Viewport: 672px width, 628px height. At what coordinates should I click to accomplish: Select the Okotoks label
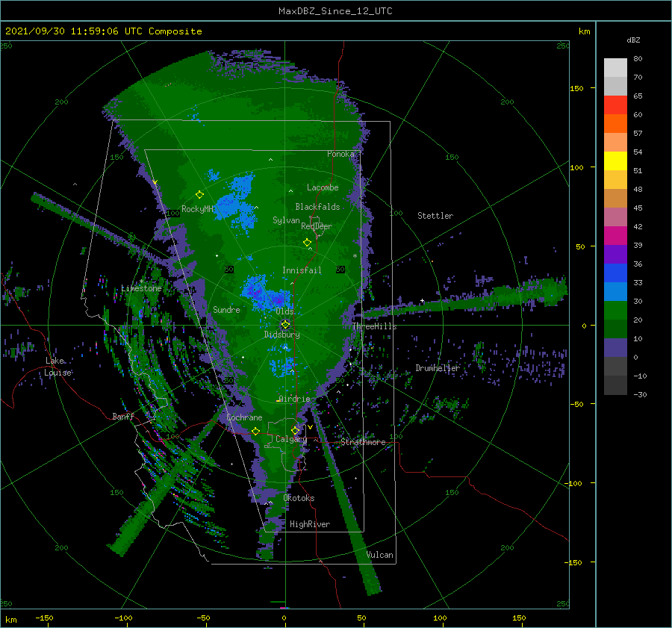pos(299,498)
